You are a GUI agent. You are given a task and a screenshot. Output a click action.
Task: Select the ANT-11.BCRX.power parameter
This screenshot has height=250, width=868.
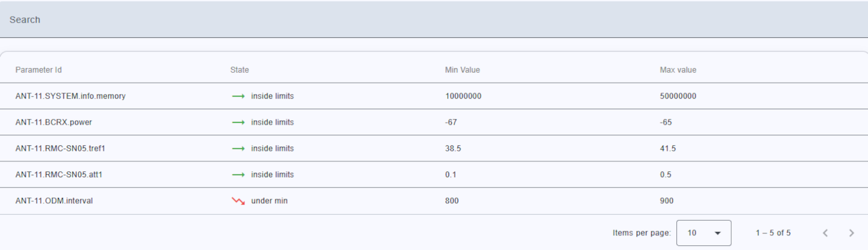click(52, 123)
